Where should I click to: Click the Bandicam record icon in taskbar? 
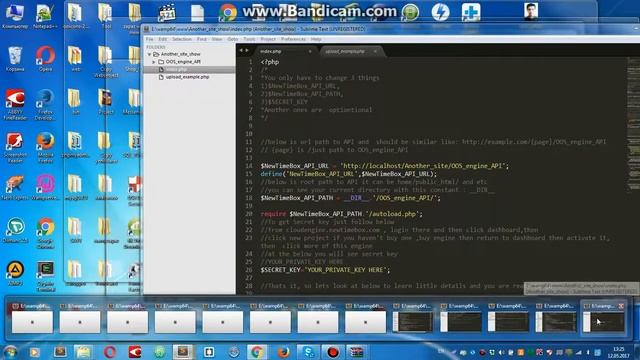tap(333, 352)
